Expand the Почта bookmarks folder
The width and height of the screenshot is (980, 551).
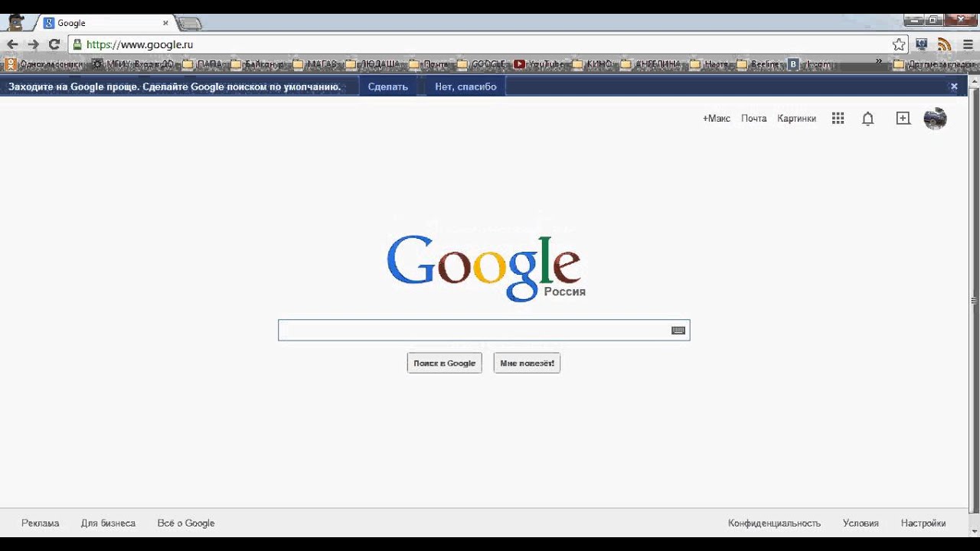pyautogui.click(x=430, y=64)
